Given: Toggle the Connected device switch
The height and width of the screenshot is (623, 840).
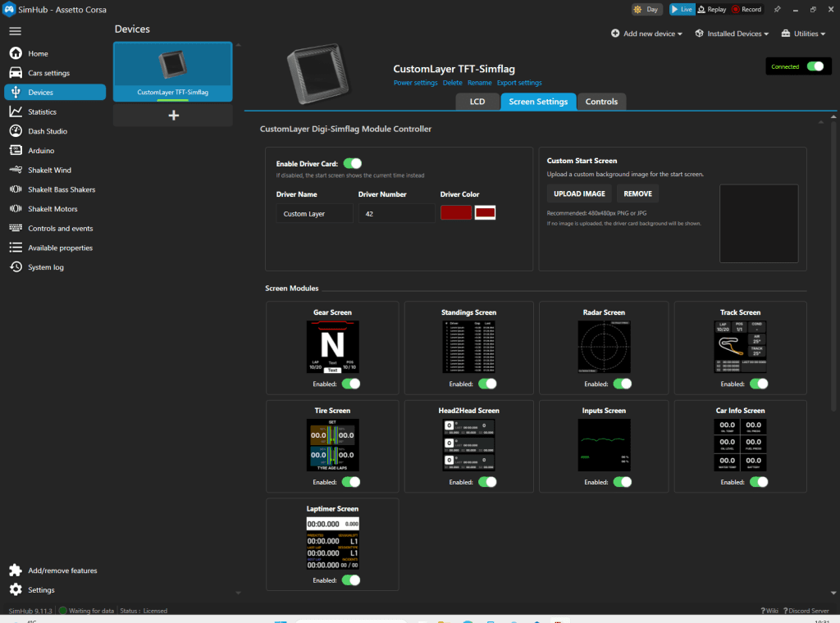Looking at the screenshot, I should (x=815, y=66).
